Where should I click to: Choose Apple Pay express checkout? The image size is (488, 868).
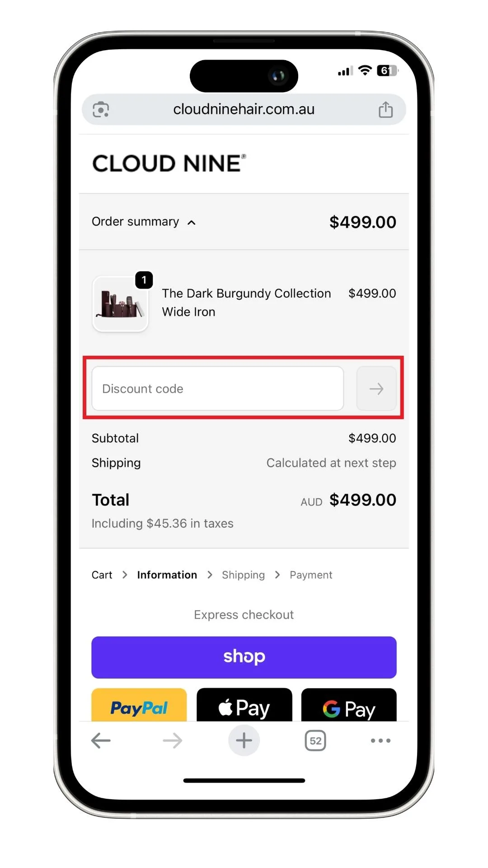244,705
